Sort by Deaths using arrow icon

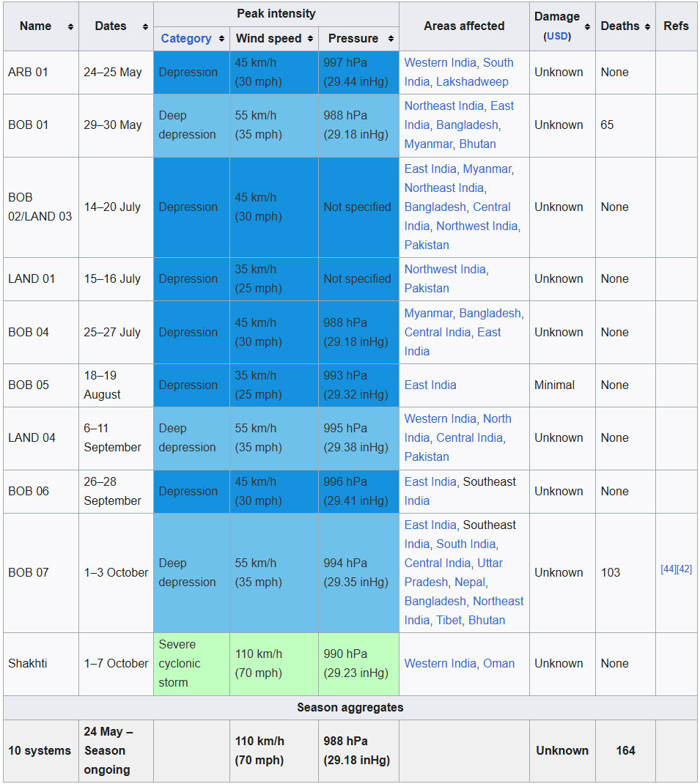pos(647,26)
